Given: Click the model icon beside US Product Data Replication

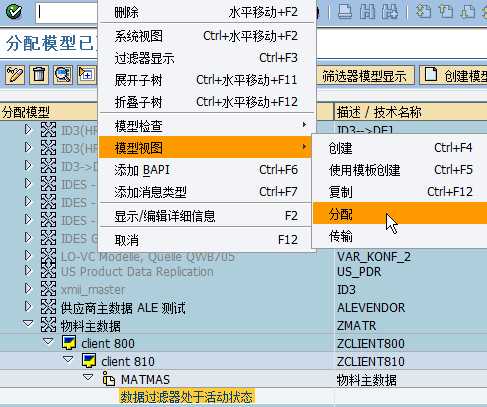Looking at the screenshot, I should coord(48,271).
